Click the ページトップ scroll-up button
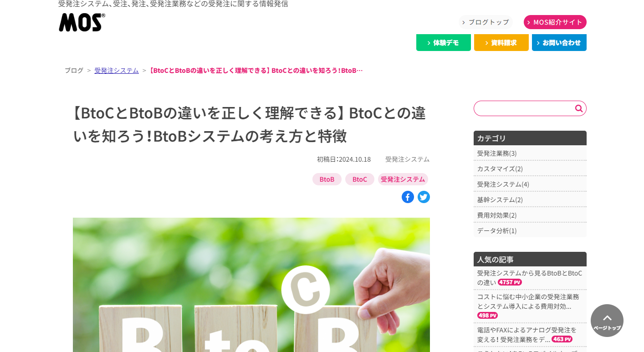644x352 pixels. 607,321
